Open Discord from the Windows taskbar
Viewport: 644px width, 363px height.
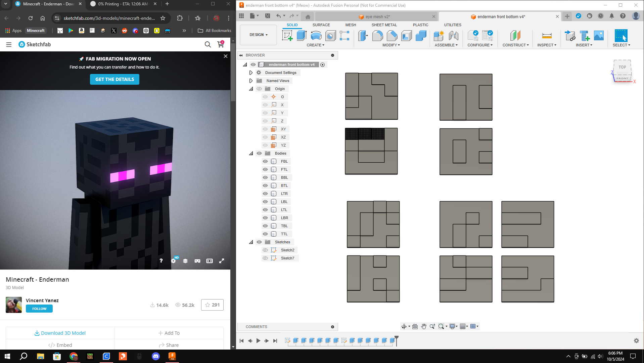[155, 356]
